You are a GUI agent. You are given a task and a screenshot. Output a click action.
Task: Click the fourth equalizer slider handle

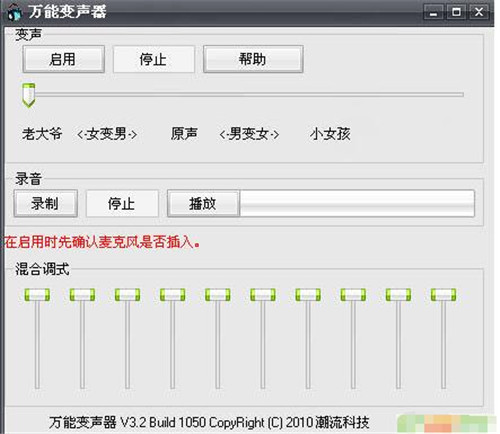tap(173, 295)
